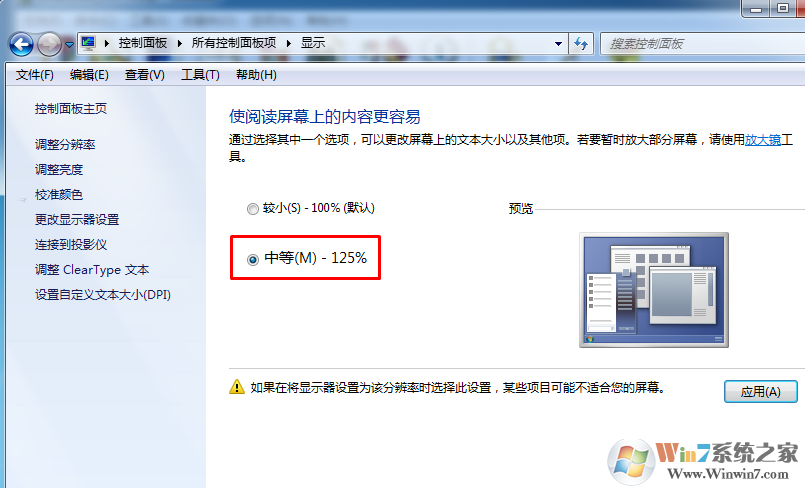Expand the arrow after 所有控制面板项 breadcrumb

(289, 44)
